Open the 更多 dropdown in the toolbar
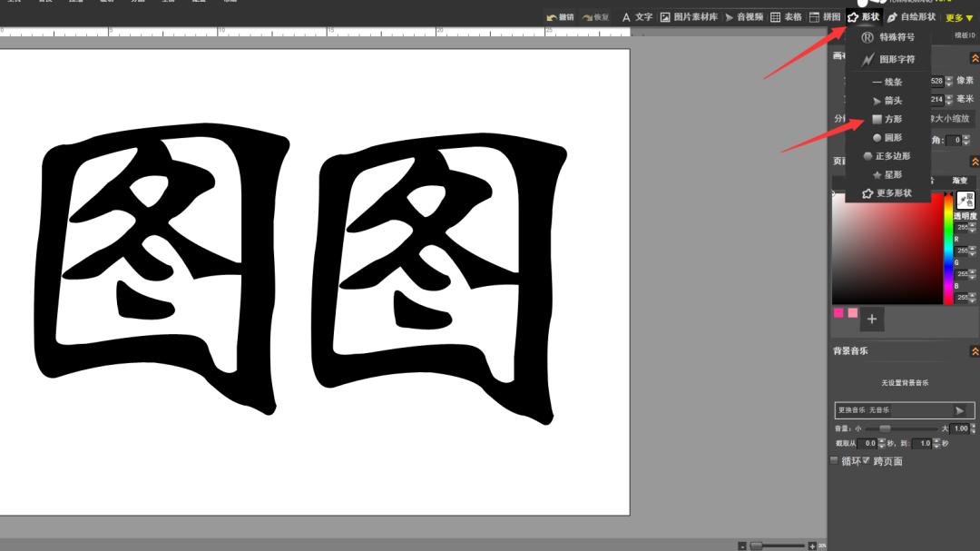This screenshot has width=980, height=551. pos(955,16)
